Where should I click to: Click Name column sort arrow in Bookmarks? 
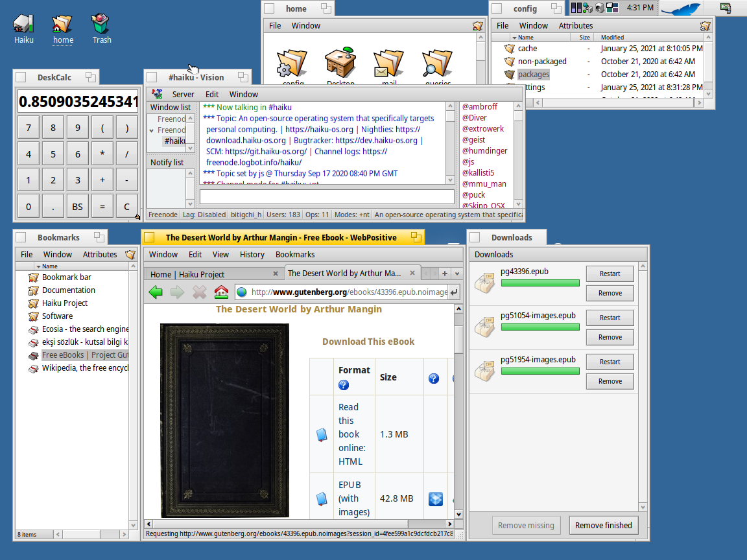coord(39,266)
